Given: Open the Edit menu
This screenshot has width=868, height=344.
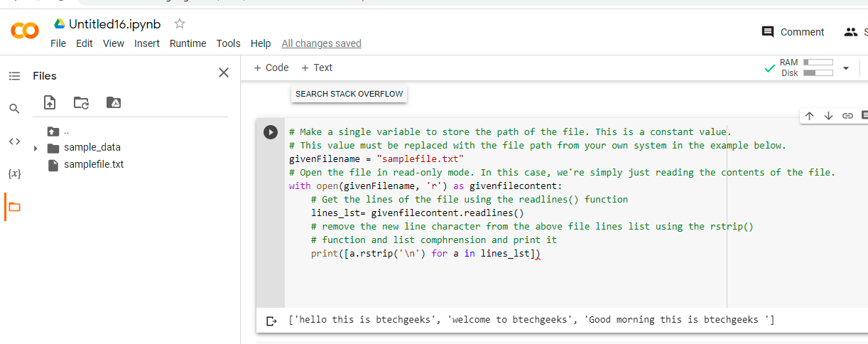Looking at the screenshot, I should coord(85,43).
